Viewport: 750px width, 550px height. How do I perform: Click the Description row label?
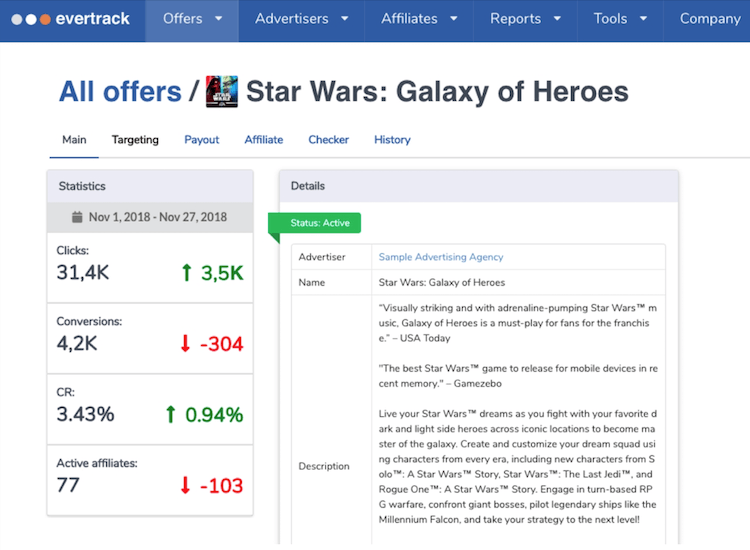(x=324, y=466)
